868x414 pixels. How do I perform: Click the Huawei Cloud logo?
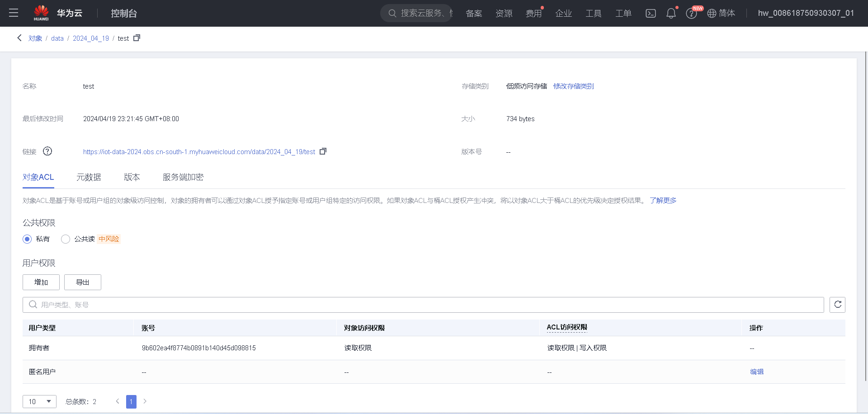click(41, 13)
